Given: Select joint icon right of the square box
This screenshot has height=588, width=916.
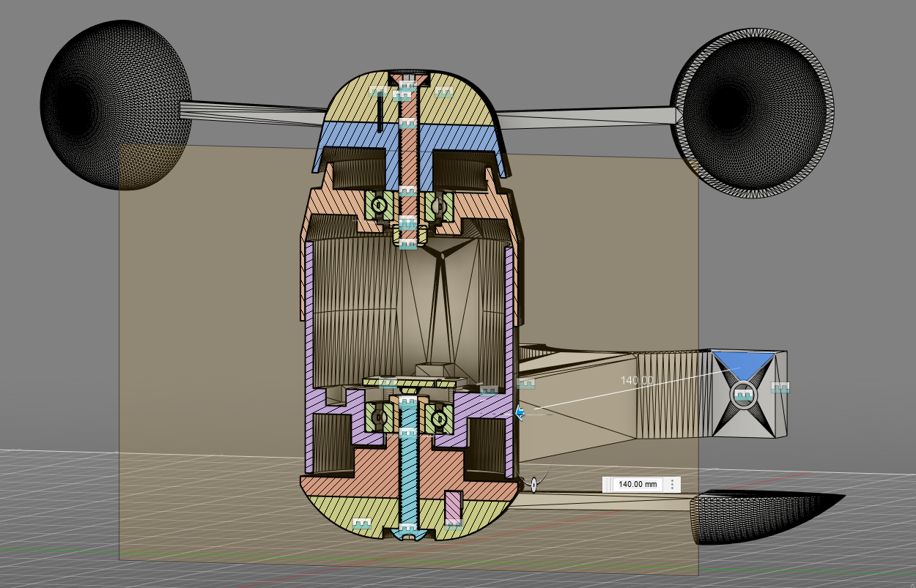Looking at the screenshot, I should point(780,387).
